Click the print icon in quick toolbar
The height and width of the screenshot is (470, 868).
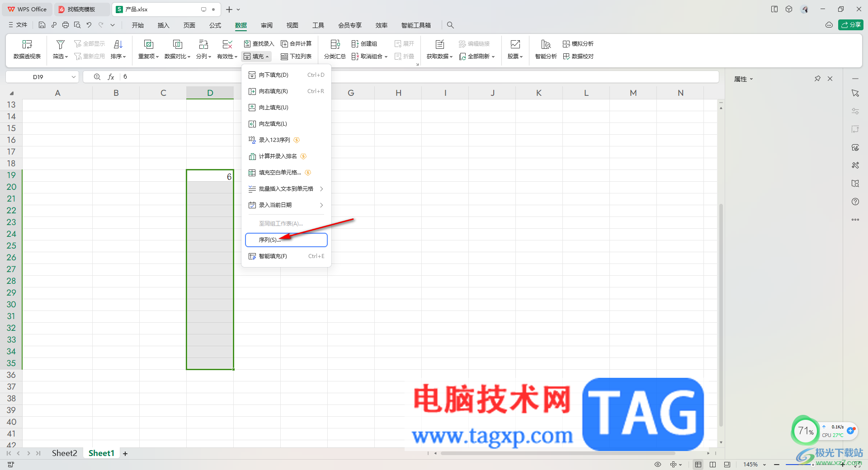[x=66, y=25]
